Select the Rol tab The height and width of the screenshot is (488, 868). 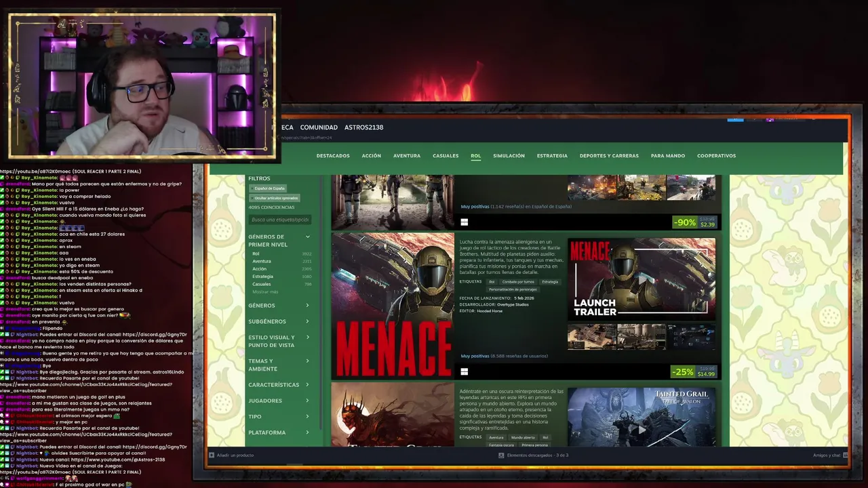(476, 156)
